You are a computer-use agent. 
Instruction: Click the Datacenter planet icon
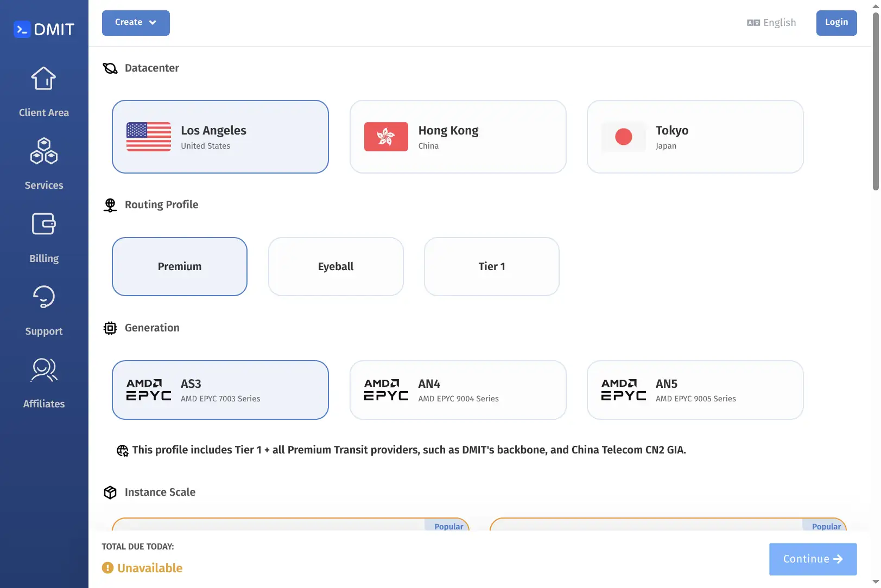[110, 68]
